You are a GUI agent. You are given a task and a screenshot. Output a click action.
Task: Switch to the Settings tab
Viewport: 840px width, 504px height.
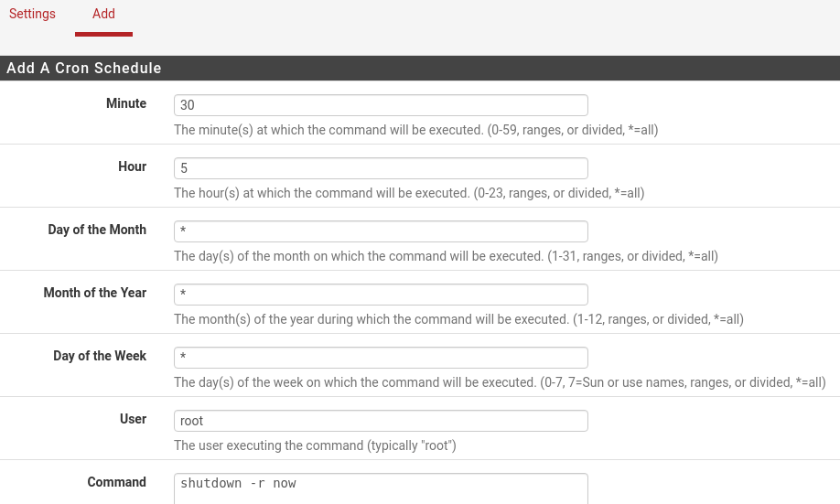[32, 15]
